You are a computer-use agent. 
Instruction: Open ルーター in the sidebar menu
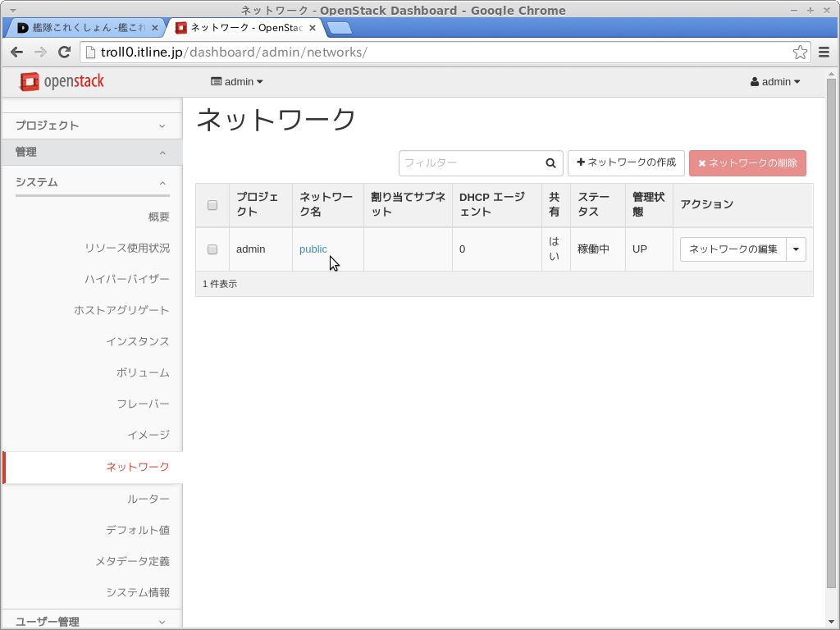tap(148, 499)
